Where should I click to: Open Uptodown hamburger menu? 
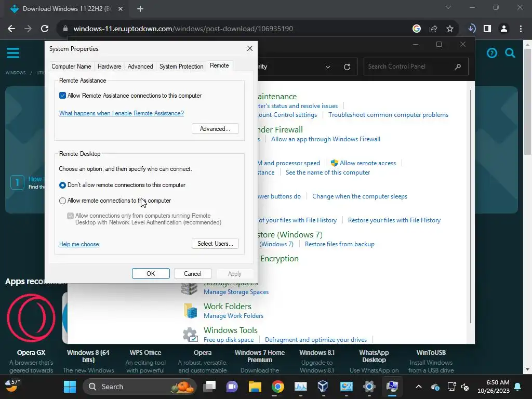[x=13, y=53]
